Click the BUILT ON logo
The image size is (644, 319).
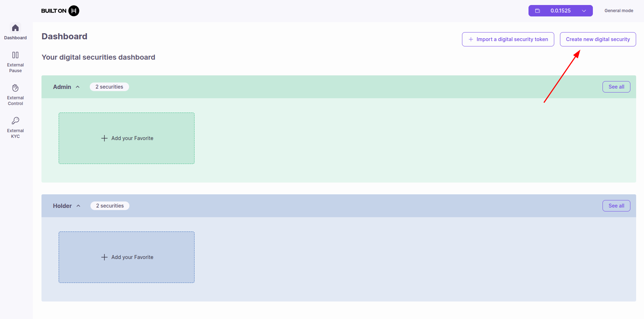(x=60, y=11)
